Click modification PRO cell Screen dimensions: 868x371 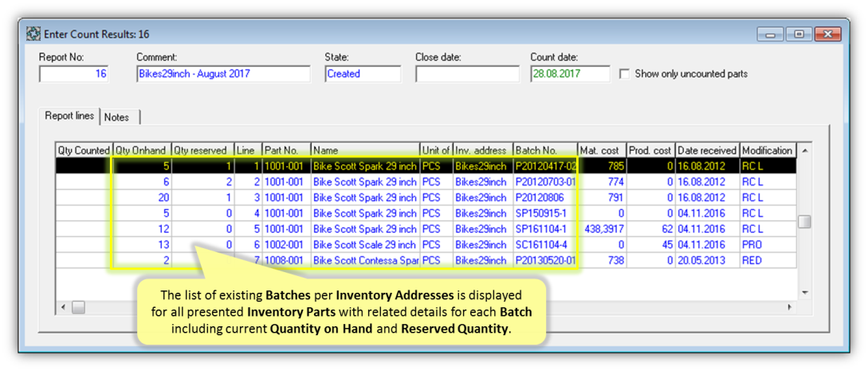(x=768, y=244)
